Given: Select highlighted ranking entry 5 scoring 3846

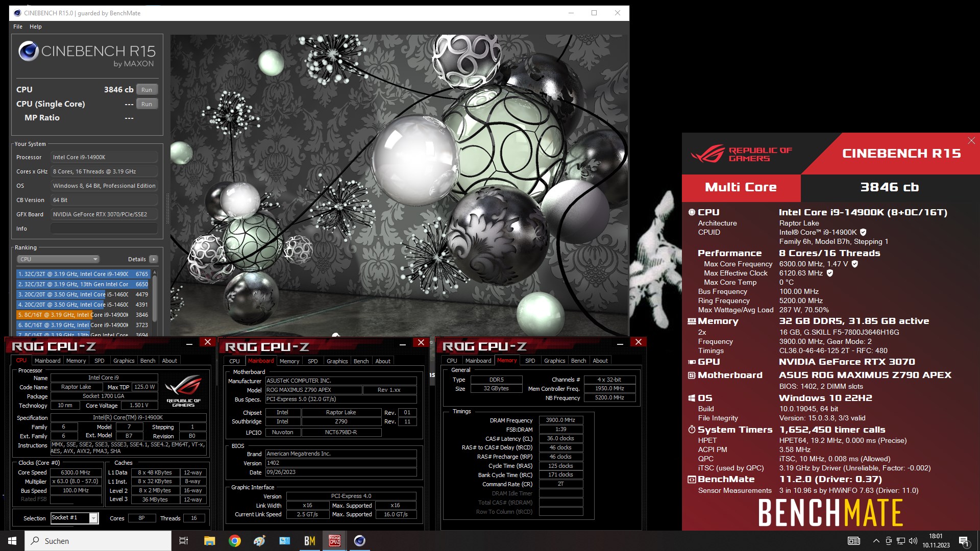Looking at the screenshot, I should [x=83, y=315].
